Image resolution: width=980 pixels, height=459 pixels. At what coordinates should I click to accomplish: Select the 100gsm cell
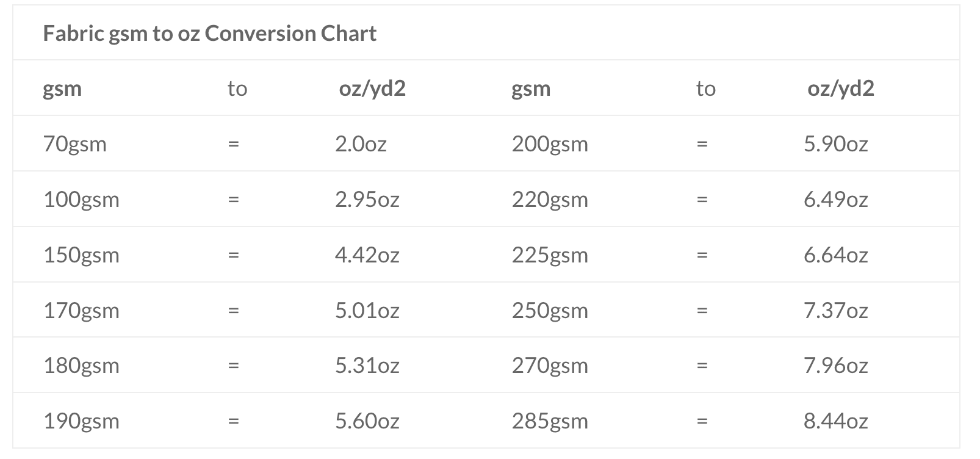coord(81,200)
